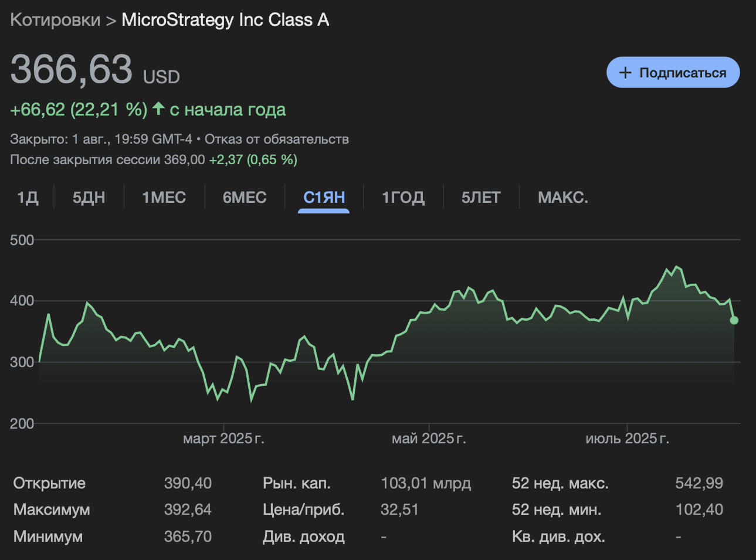Click the Кв. див. дох. label
The height and width of the screenshot is (560, 756).
558,537
